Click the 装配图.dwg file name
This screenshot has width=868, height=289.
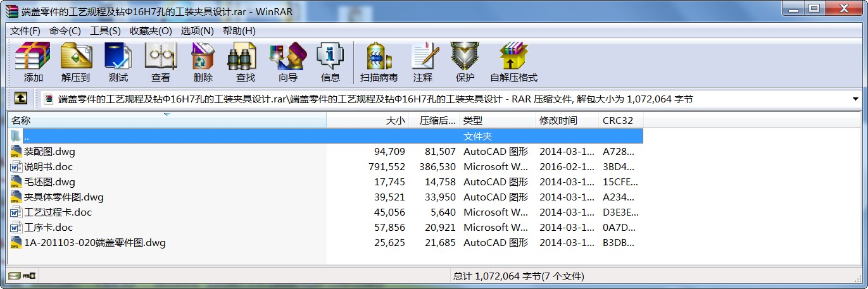[49, 151]
